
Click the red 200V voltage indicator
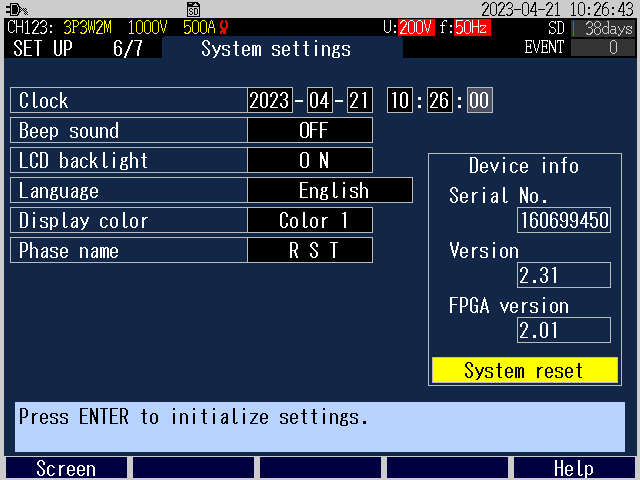[416, 28]
